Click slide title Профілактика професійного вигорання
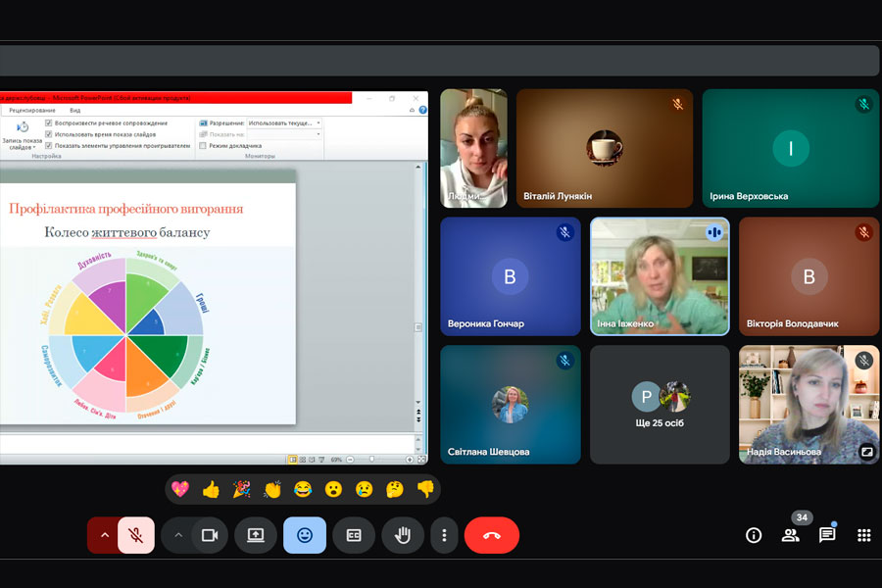882x588 pixels. 126,209
